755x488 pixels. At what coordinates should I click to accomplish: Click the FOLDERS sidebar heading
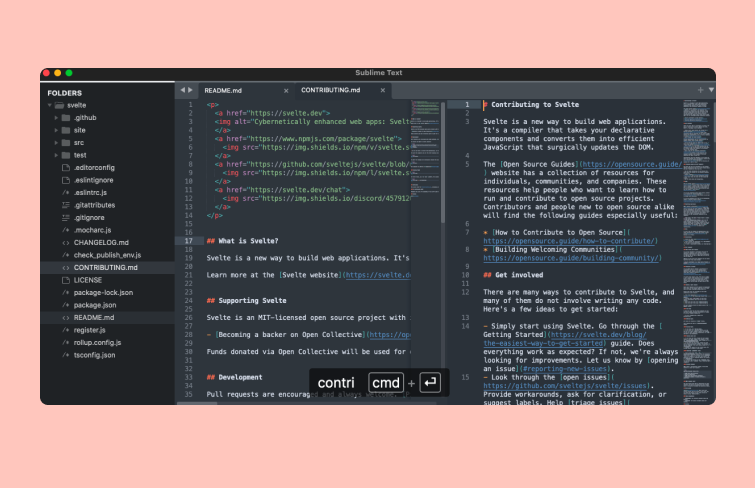pos(65,93)
